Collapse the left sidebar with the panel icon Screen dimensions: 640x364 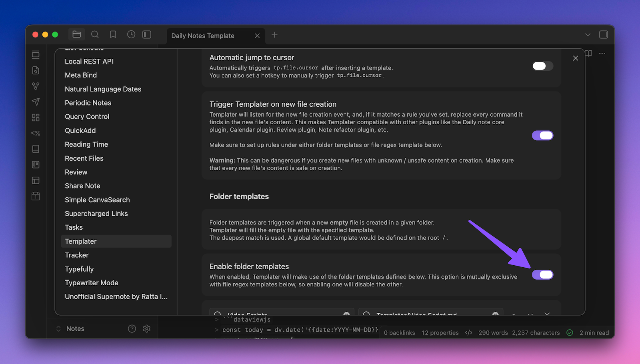pos(147,34)
